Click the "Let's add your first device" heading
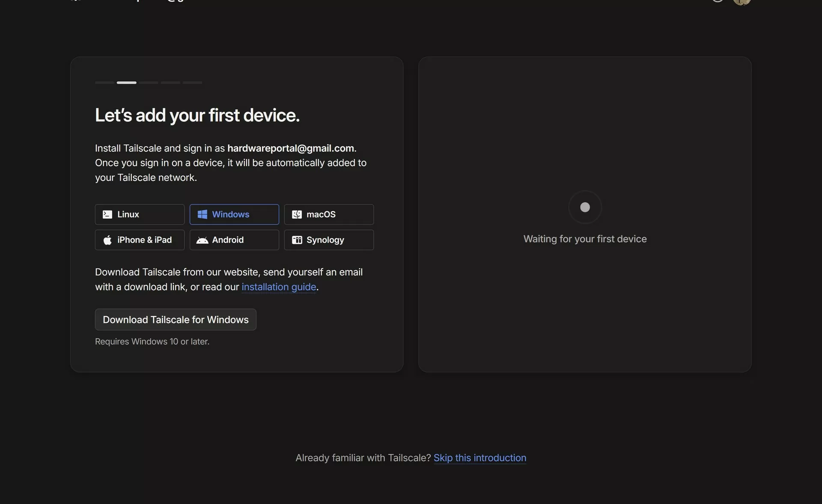Image resolution: width=822 pixels, height=504 pixels. [197, 115]
